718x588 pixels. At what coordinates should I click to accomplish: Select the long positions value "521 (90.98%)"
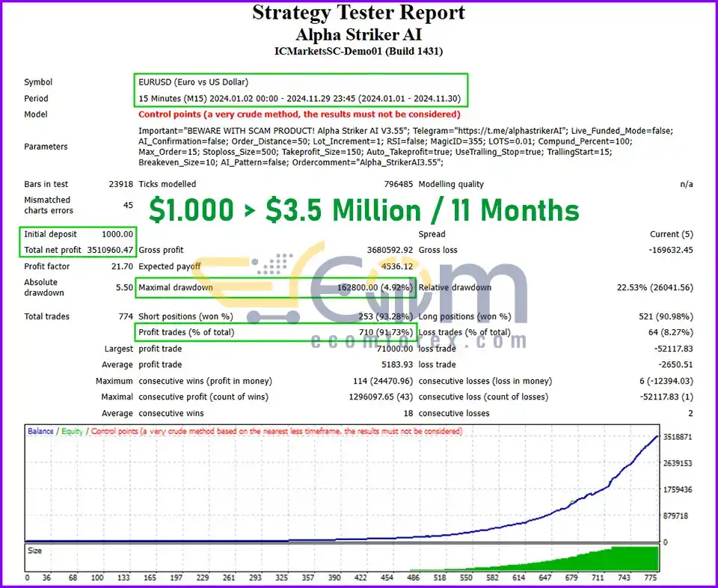click(x=666, y=316)
